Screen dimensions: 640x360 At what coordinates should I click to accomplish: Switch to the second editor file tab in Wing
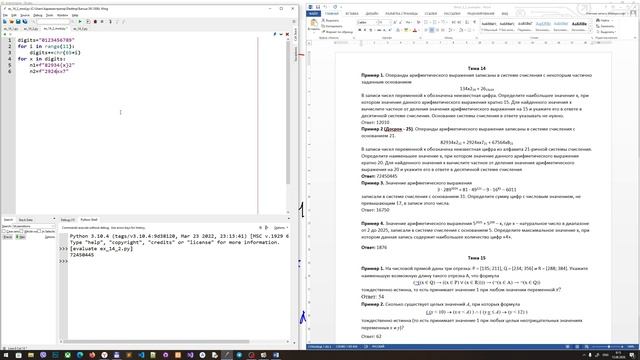31,29
